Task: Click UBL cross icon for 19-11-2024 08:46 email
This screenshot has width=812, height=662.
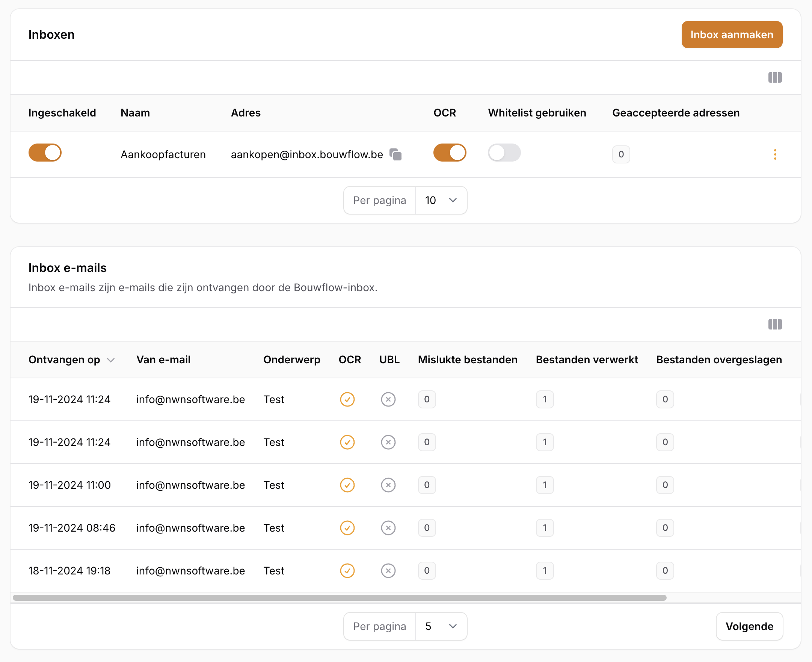Action: [388, 528]
